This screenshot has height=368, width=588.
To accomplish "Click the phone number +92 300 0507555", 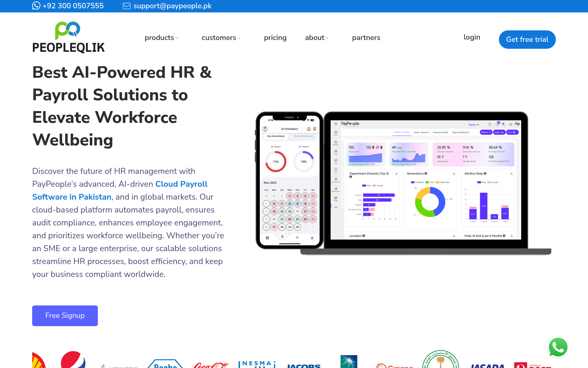I will [73, 6].
